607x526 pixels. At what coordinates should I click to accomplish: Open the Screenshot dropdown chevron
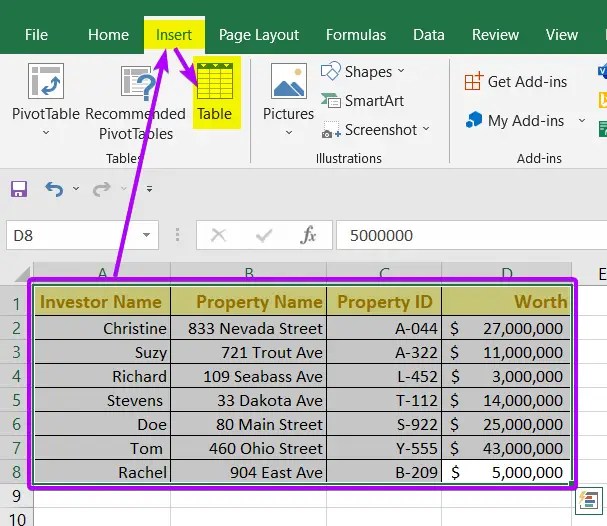pos(426,129)
